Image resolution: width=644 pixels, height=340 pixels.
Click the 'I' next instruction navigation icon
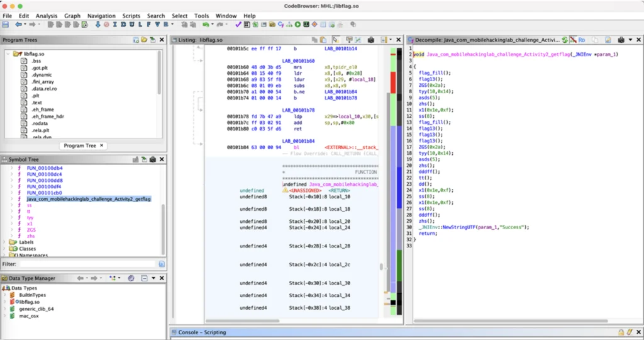114,25
